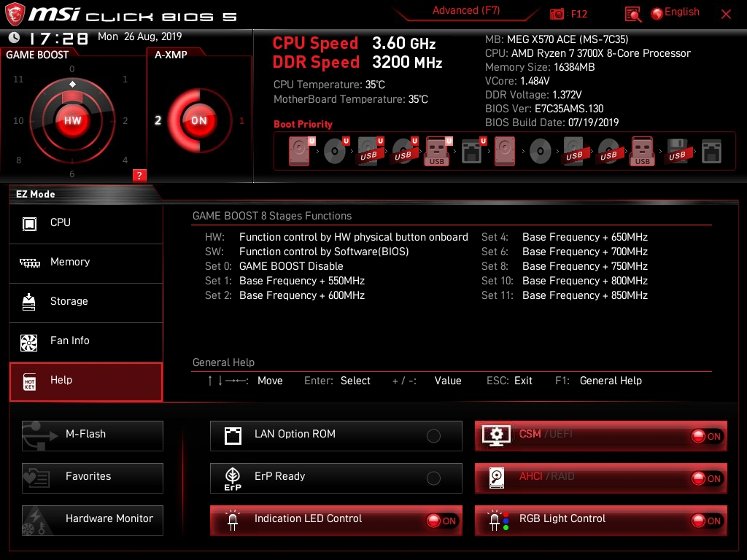The height and width of the screenshot is (560, 747).
Task: Select the last network boot device without U badge
Action: [712, 152]
